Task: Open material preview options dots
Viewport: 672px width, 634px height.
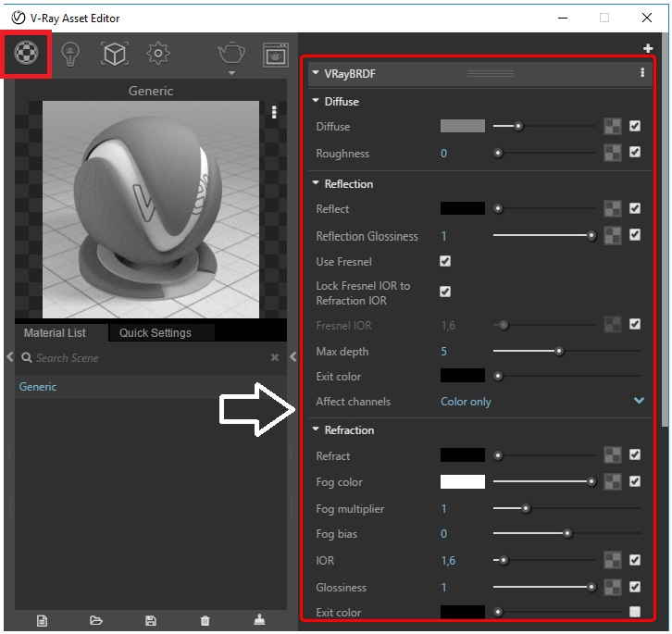Action: [274, 112]
